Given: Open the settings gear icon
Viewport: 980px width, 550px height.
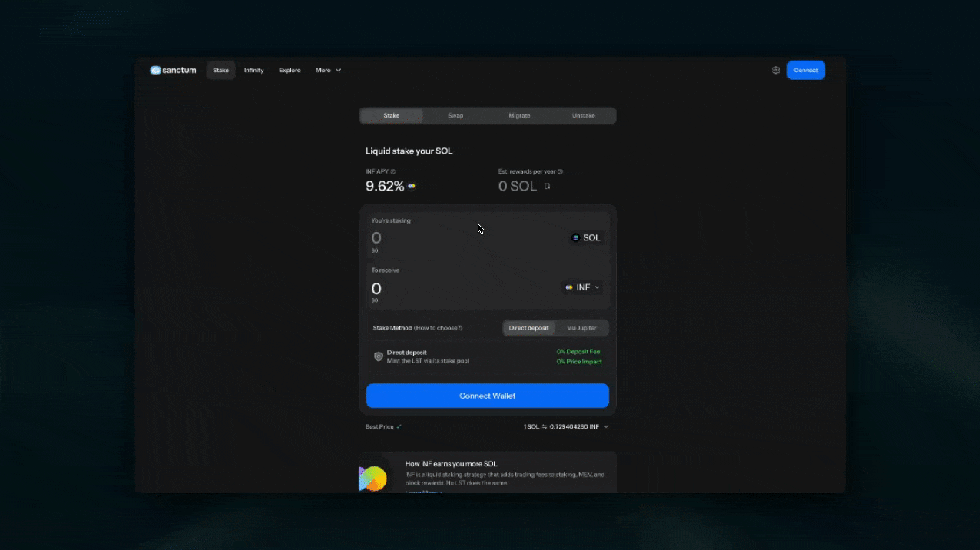Looking at the screenshot, I should pos(776,70).
